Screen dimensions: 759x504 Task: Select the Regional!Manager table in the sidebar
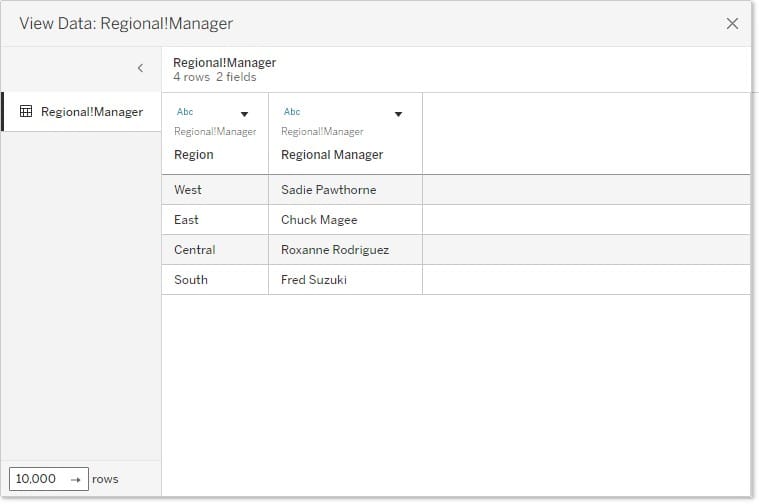[x=91, y=112]
